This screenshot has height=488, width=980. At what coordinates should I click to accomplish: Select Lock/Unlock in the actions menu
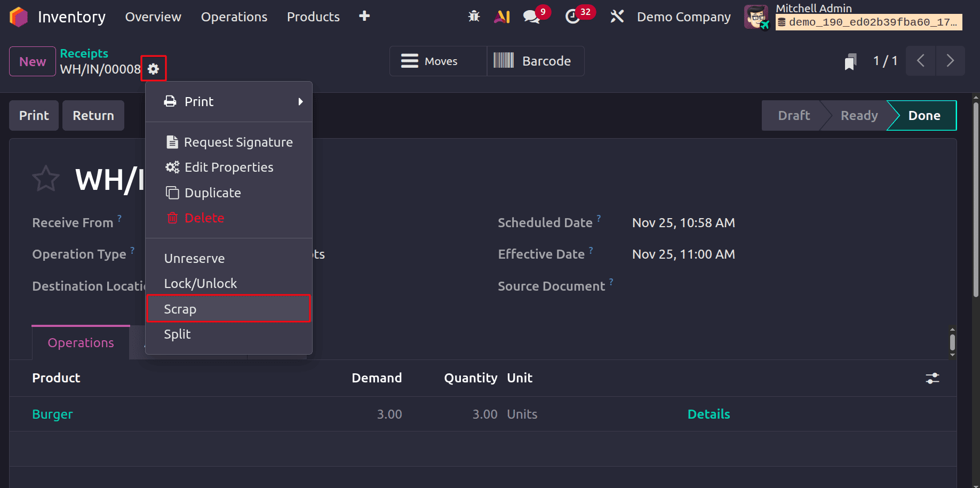pyautogui.click(x=201, y=283)
